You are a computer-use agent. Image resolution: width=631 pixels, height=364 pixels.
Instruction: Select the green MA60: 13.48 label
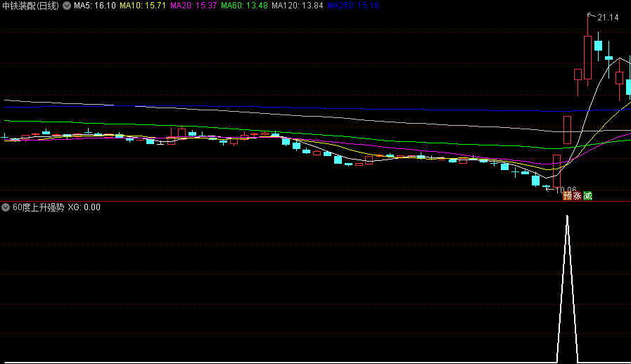(244, 6)
